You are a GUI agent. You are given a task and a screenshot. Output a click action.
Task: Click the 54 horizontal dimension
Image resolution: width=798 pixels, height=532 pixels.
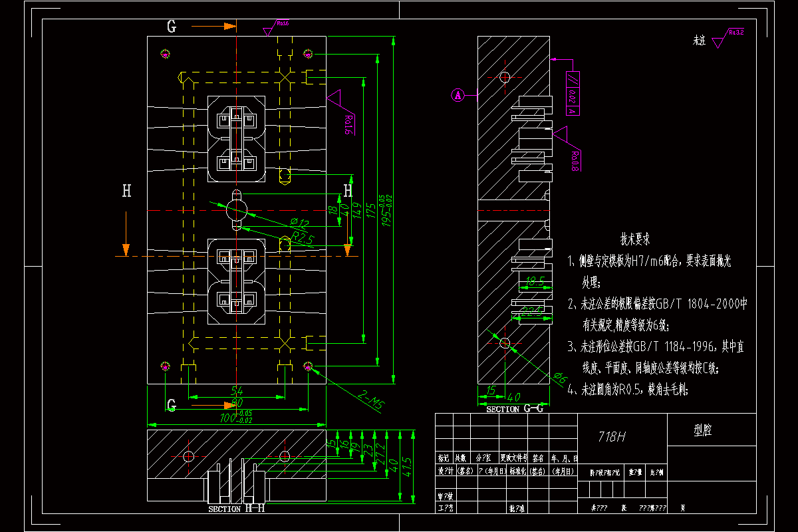click(x=236, y=390)
